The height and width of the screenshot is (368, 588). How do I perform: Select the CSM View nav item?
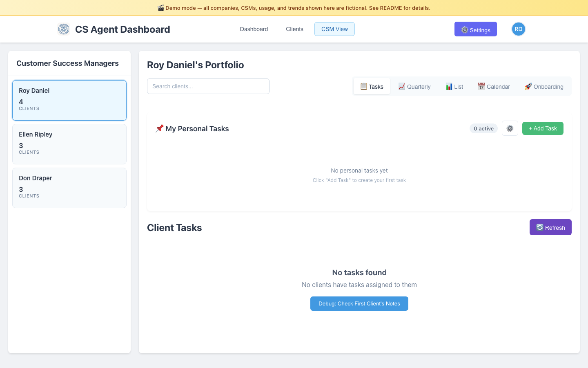click(334, 29)
